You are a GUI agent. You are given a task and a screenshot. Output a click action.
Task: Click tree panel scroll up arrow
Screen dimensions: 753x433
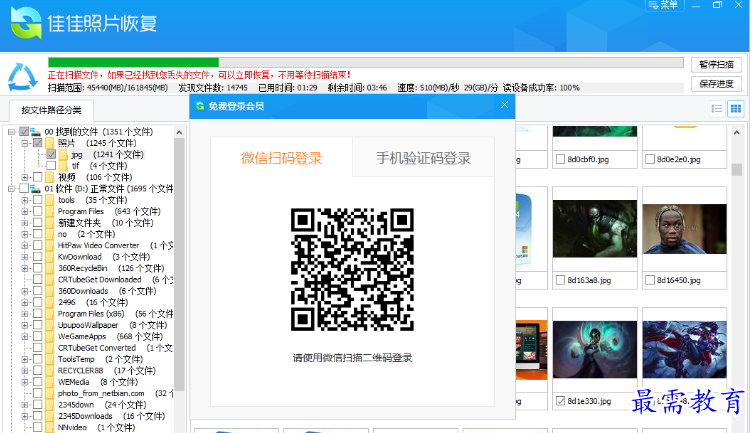179,132
